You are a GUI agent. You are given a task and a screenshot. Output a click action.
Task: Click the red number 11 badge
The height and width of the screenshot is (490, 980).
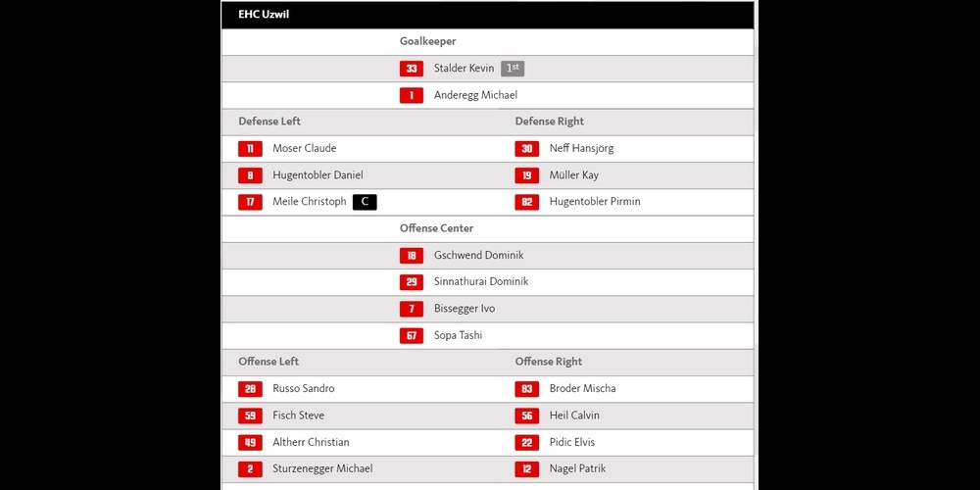point(250,149)
